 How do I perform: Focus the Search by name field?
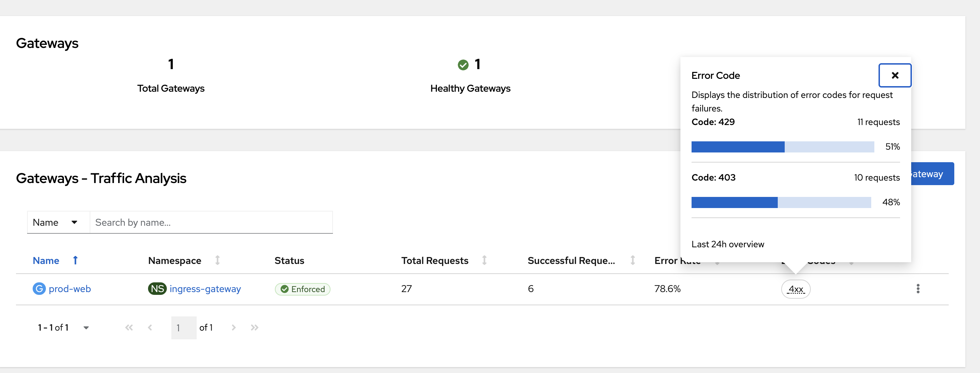tap(211, 222)
